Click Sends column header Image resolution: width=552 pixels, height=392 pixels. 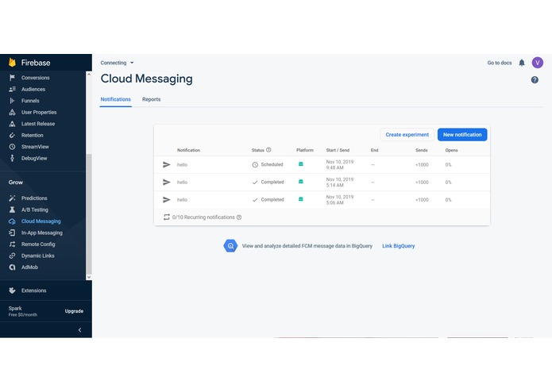click(422, 150)
